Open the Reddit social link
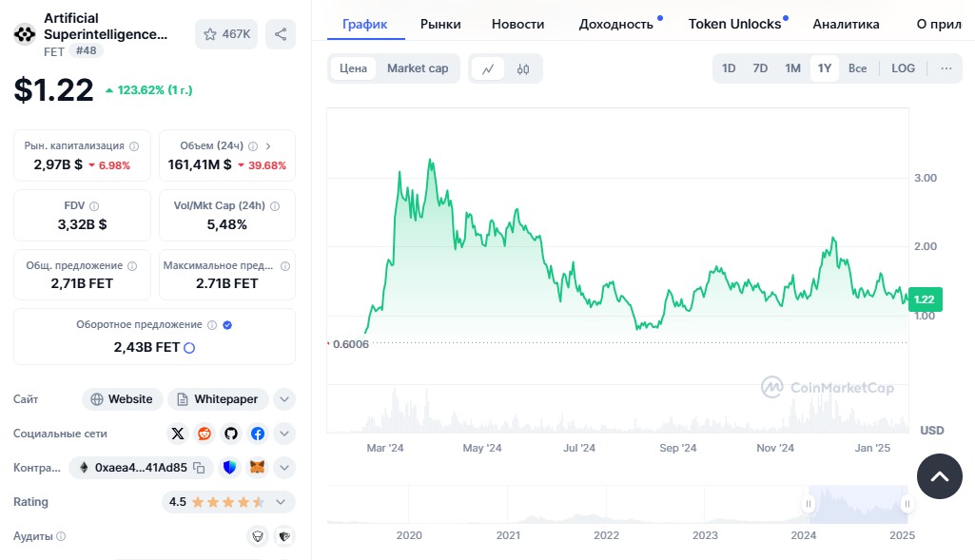Screen dimensions: 975x560 205,434
